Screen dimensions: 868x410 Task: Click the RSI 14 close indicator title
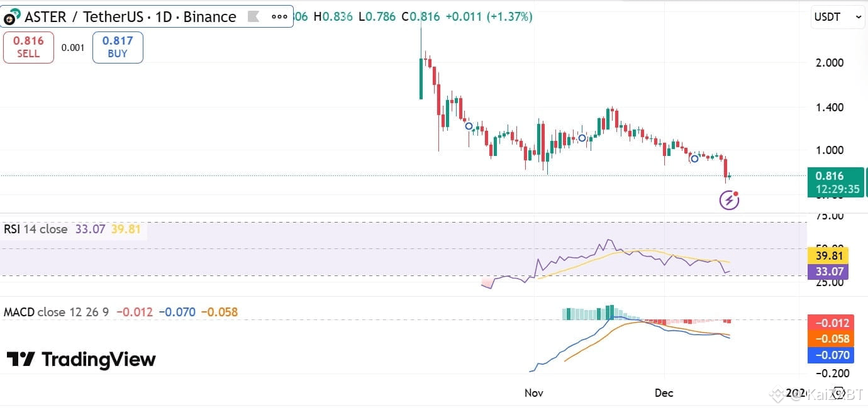click(35, 229)
